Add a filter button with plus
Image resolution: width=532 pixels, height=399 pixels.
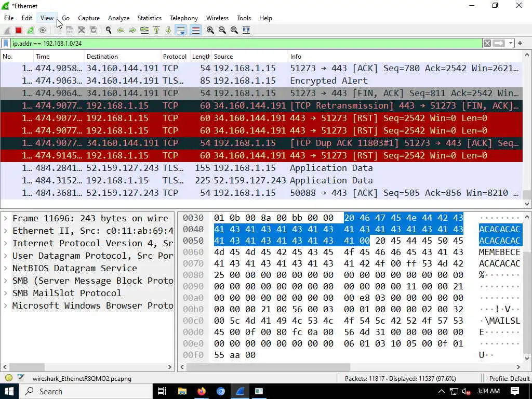tap(520, 44)
